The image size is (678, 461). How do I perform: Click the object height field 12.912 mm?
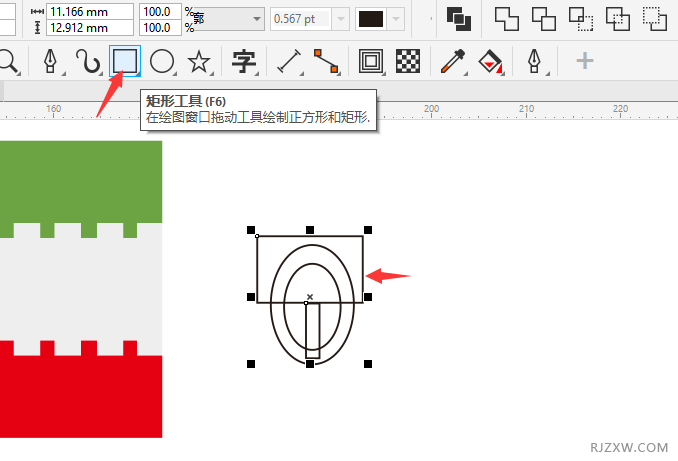pyautogui.click(x=90, y=28)
